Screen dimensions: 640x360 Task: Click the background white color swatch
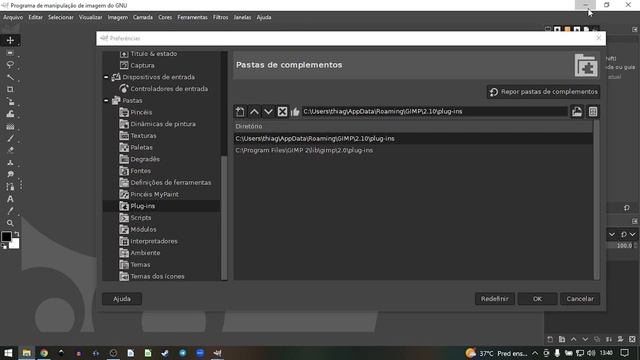[x=15, y=244]
